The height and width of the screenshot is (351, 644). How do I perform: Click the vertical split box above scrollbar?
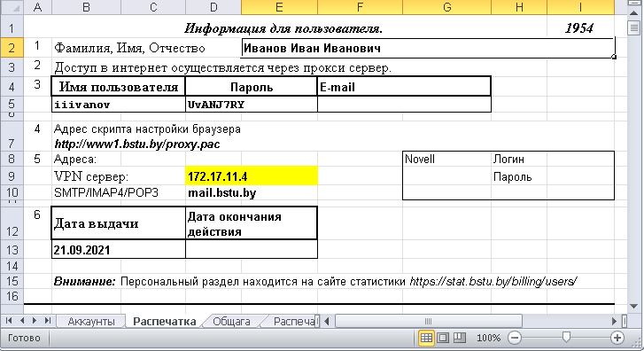click(633, 3)
